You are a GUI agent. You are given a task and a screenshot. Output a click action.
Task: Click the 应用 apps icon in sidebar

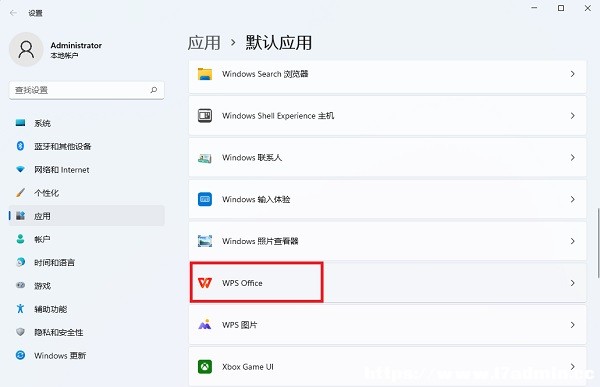[20, 216]
